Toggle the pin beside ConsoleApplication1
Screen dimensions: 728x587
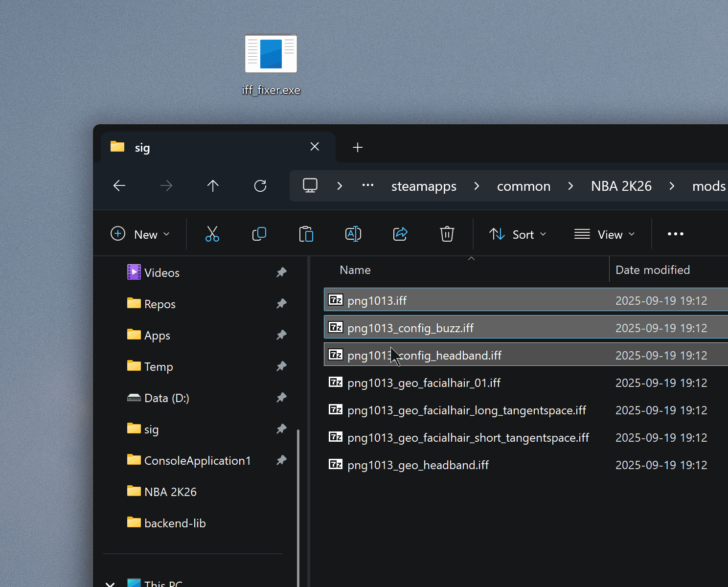pyautogui.click(x=281, y=460)
